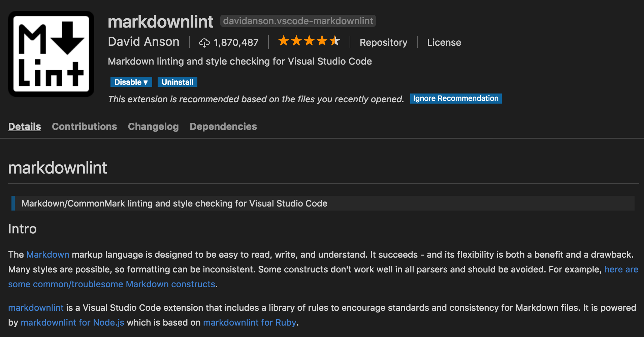
Task: Click the markdownlint README heading
Action: point(58,168)
